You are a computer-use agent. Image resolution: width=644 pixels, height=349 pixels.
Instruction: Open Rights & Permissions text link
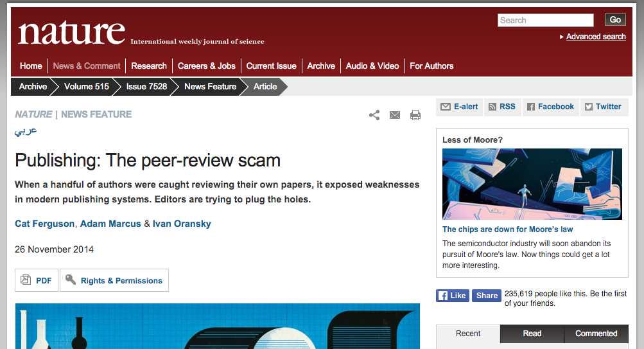click(121, 280)
